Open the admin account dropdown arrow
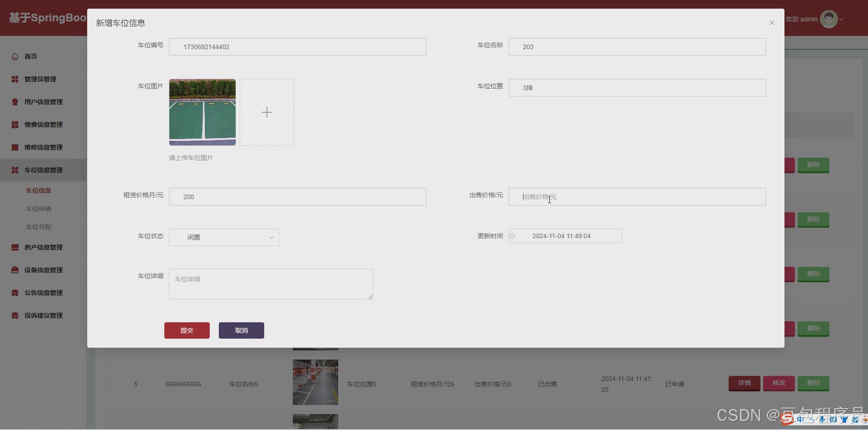This screenshot has width=868, height=430. [840, 19]
